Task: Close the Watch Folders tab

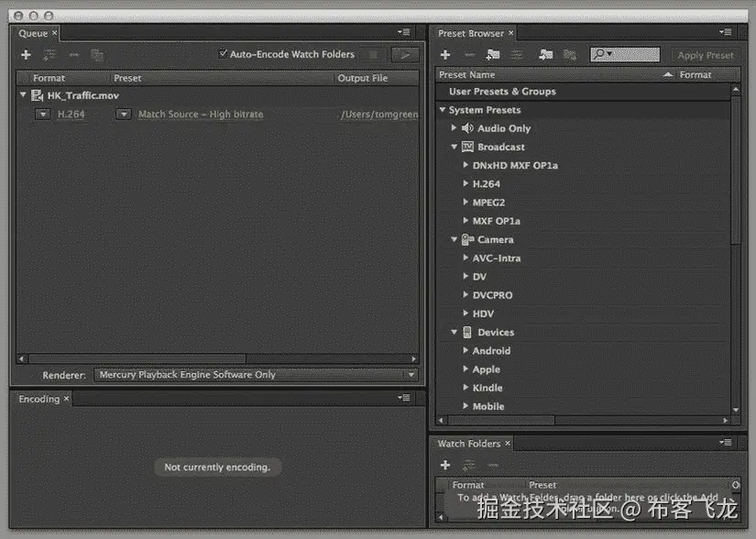Action: tap(508, 443)
